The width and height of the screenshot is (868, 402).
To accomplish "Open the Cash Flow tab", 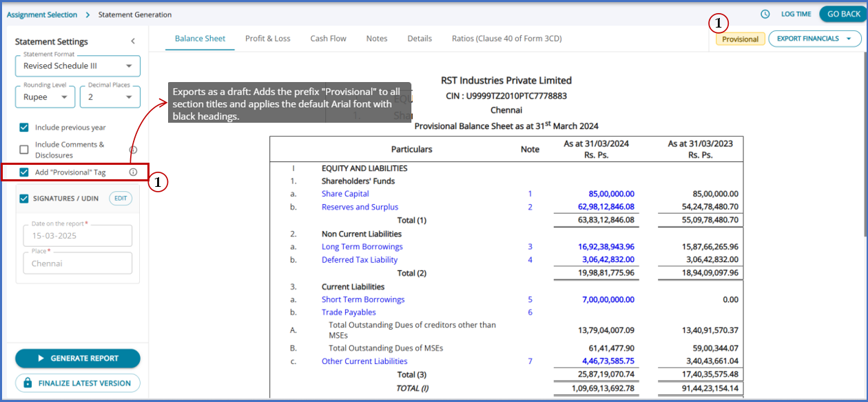I will [x=329, y=39].
